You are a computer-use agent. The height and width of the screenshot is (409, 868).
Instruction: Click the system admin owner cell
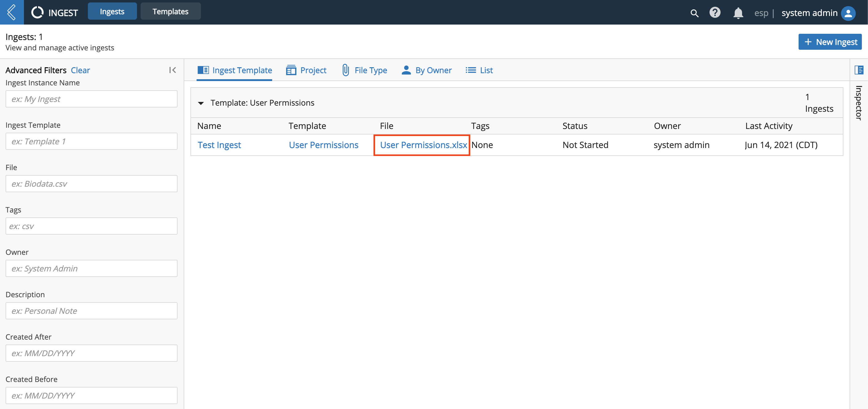pos(681,145)
